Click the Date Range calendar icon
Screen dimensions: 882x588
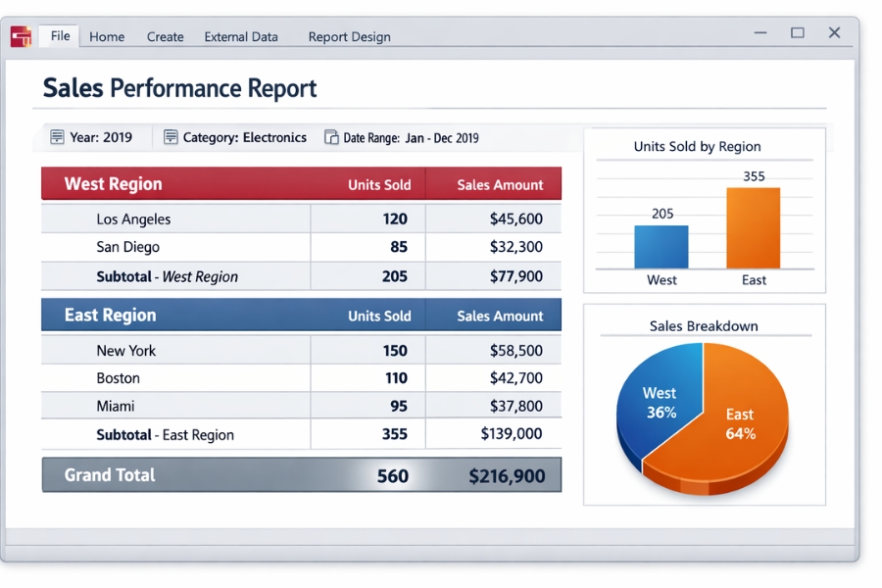tap(331, 137)
